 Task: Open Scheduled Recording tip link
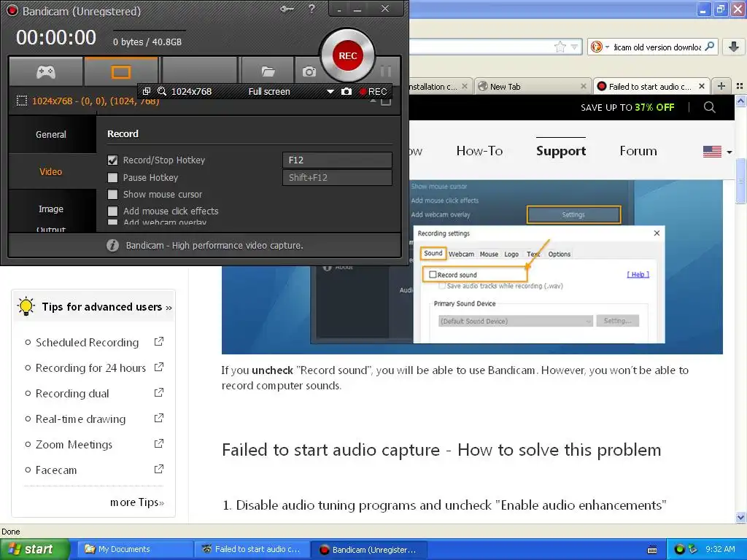[88, 343]
